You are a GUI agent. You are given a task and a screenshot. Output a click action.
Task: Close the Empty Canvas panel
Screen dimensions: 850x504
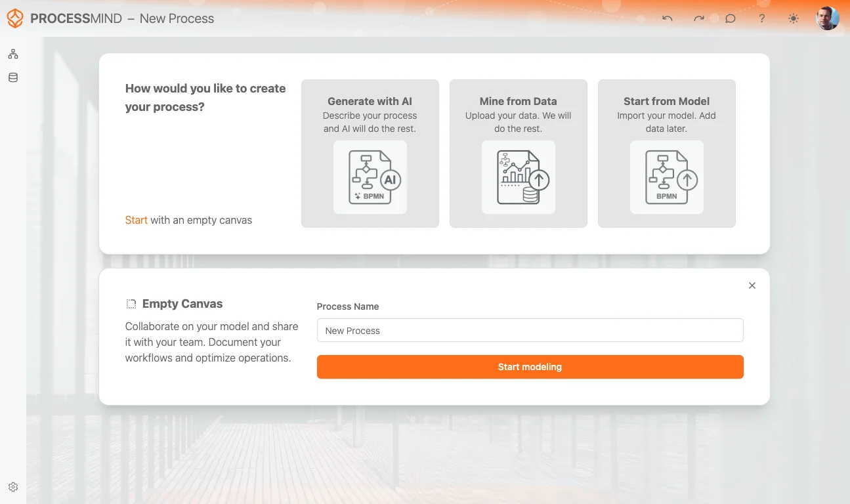(x=752, y=285)
